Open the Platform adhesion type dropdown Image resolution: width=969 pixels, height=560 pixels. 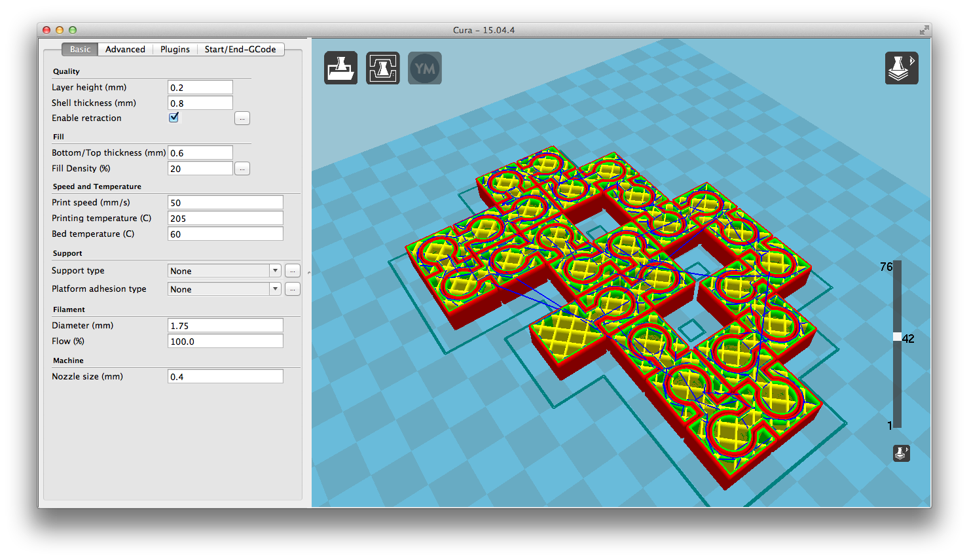225,289
